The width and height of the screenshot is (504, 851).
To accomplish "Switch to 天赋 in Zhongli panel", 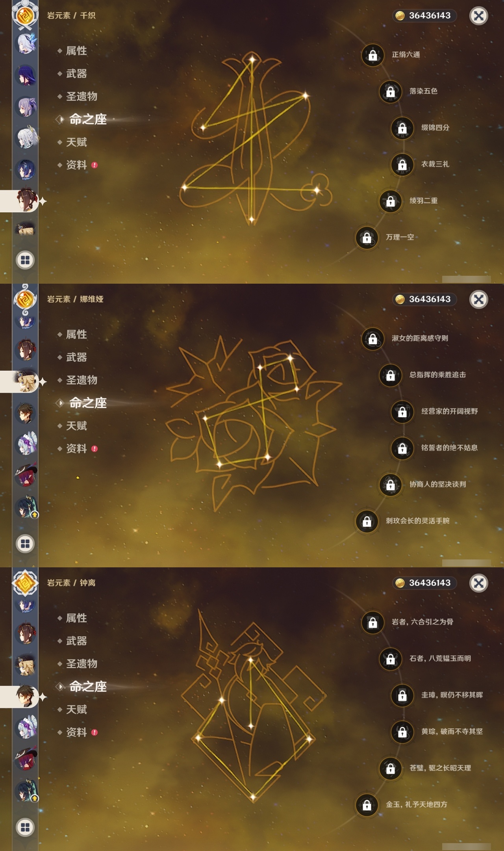I will [x=76, y=710].
